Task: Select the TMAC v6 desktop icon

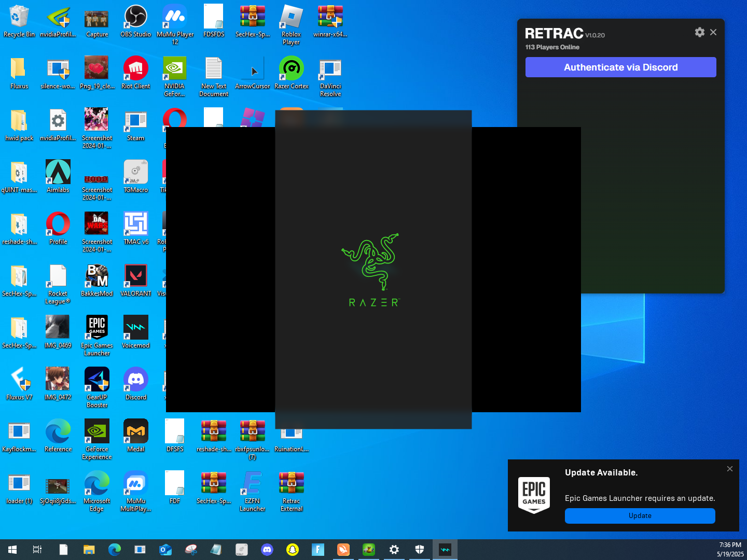Action: (136, 229)
